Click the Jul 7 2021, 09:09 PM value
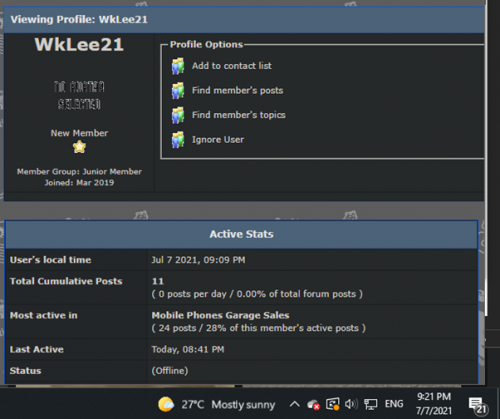The width and height of the screenshot is (500, 419). [198, 260]
